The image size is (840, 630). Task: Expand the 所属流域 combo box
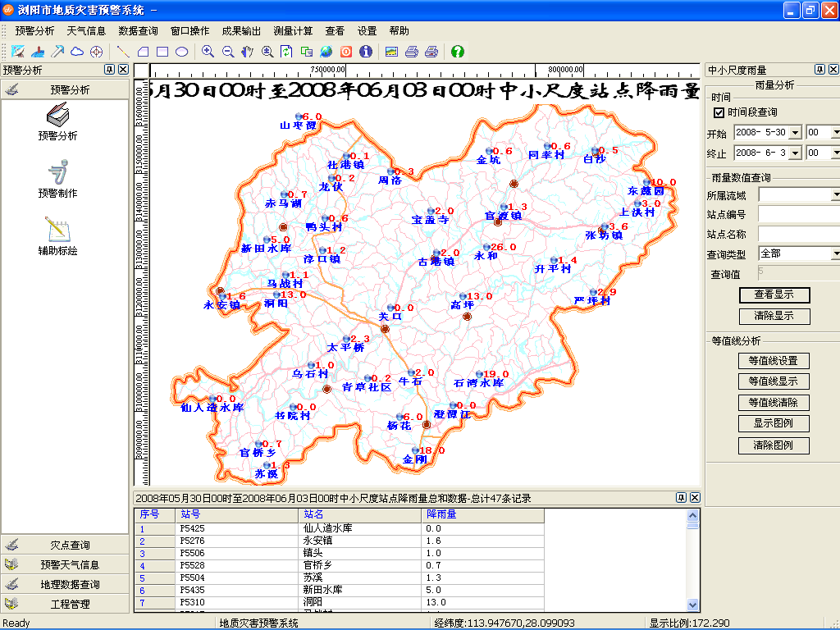[x=835, y=195]
